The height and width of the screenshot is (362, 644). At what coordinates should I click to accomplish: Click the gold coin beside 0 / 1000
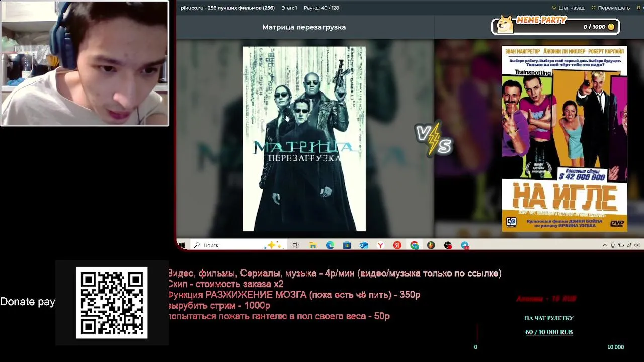tap(611, 27)
